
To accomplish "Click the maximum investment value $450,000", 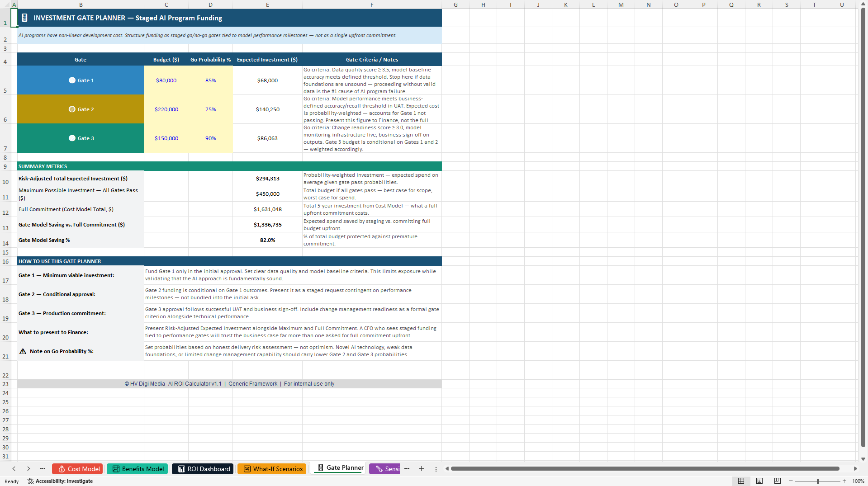I will coord(267,194).
